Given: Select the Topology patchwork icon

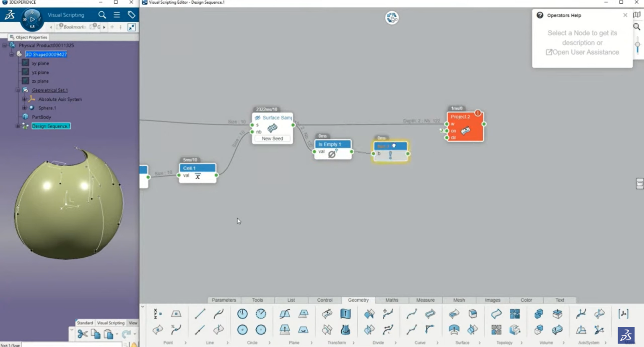Looking at the screenshot, I should [x=515, y=313].
